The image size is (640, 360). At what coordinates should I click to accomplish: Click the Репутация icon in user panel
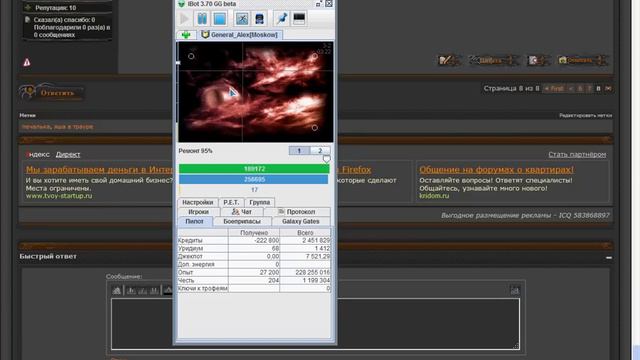28,8
